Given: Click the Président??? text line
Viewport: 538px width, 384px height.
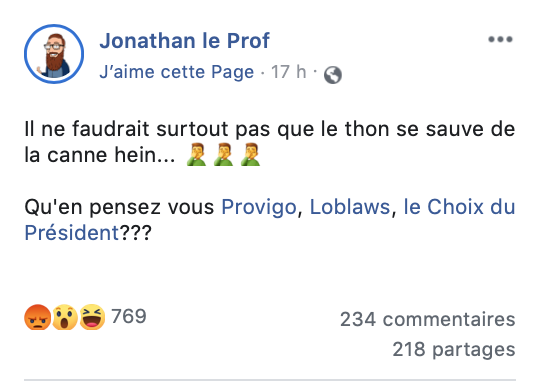Looking at the screenshot, I should (88, 233).
